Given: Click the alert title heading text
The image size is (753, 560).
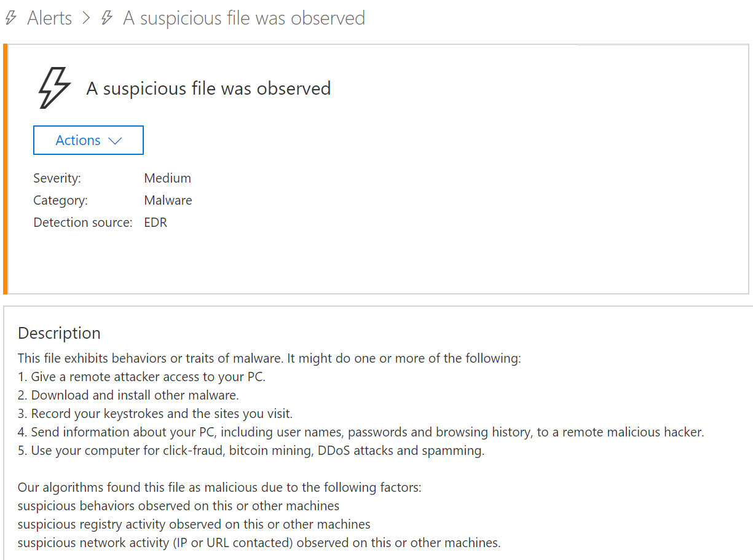Looking at the screenshot, I should (x=207, y=88).
